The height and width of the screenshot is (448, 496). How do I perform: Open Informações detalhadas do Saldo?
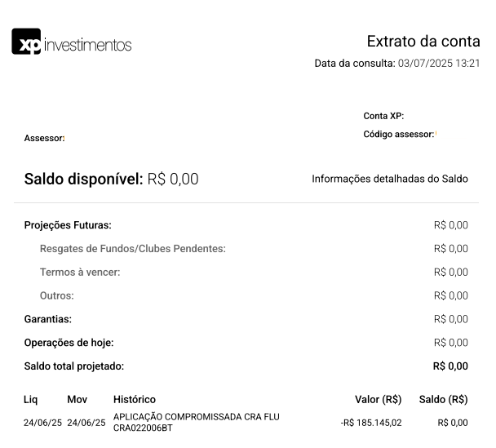pyautogui.click(x=390, y=179)
